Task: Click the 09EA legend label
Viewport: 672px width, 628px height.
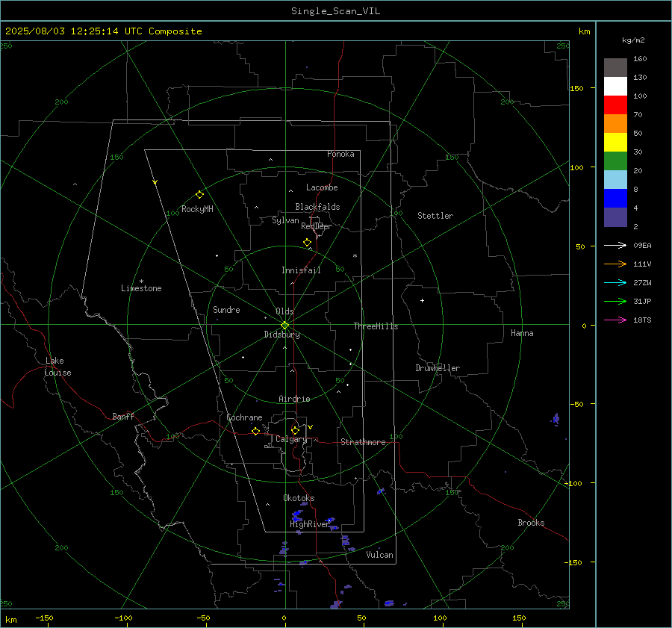Action: point(642,245)
